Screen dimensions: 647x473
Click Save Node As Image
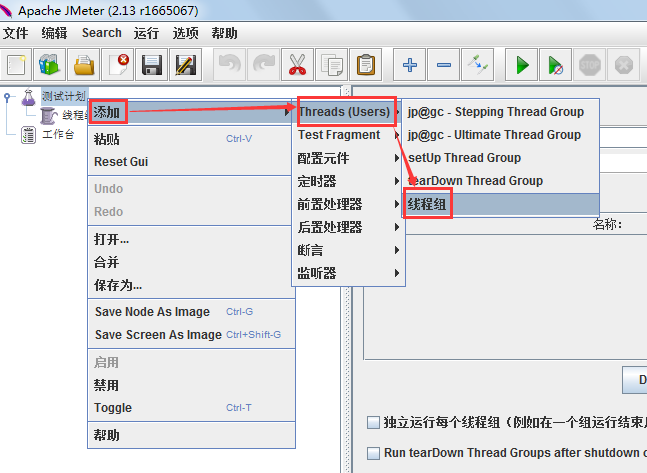190,312
